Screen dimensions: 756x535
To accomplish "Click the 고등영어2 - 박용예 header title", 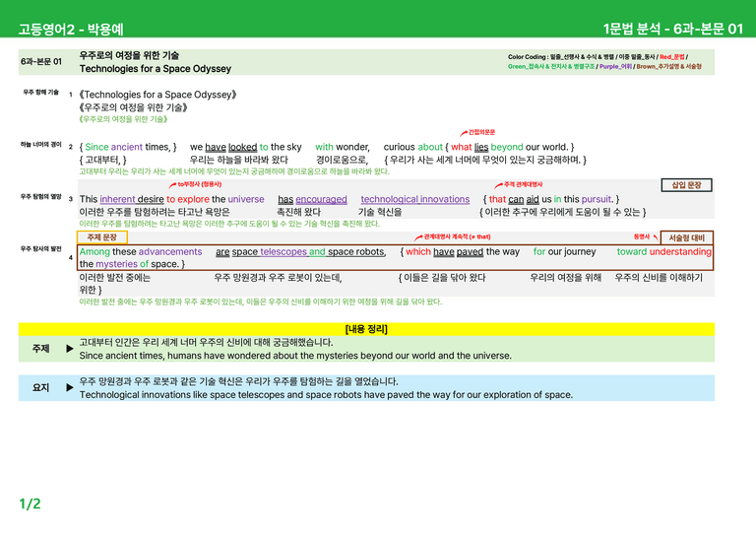I will tap(71, 30).
